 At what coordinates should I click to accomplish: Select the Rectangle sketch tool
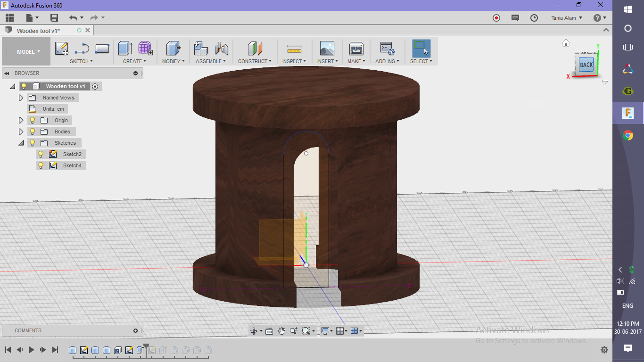pyautogui.click(x=102, y=48)
